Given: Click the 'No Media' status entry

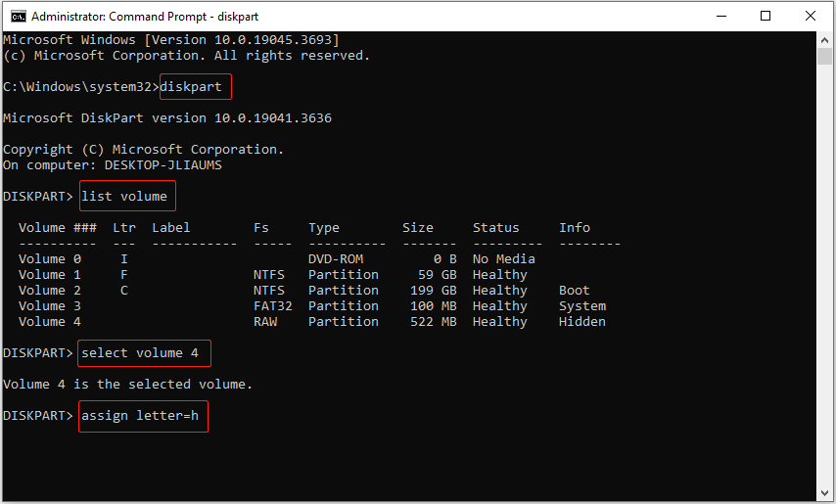Looking at the screenshot, I should tap(504, 259).
